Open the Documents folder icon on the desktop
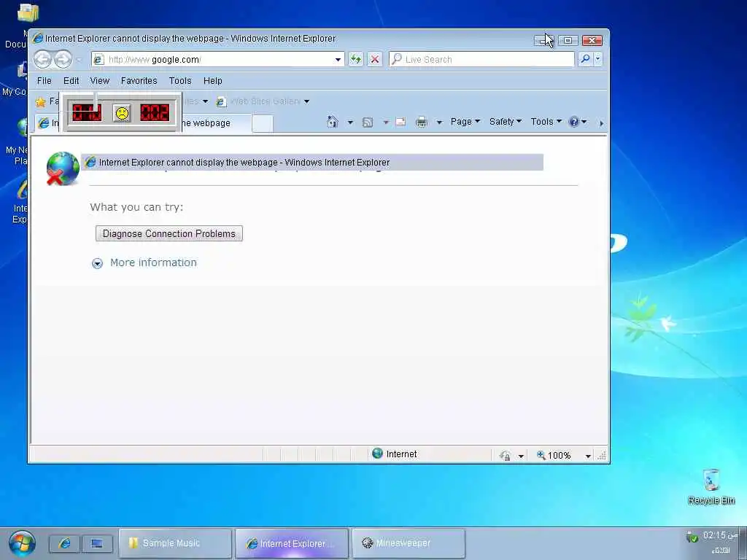The image size is (747, 560). (28, 12)
